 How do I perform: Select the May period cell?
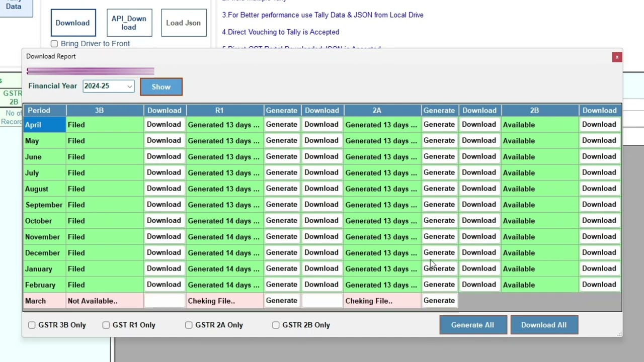coord(44,141)
